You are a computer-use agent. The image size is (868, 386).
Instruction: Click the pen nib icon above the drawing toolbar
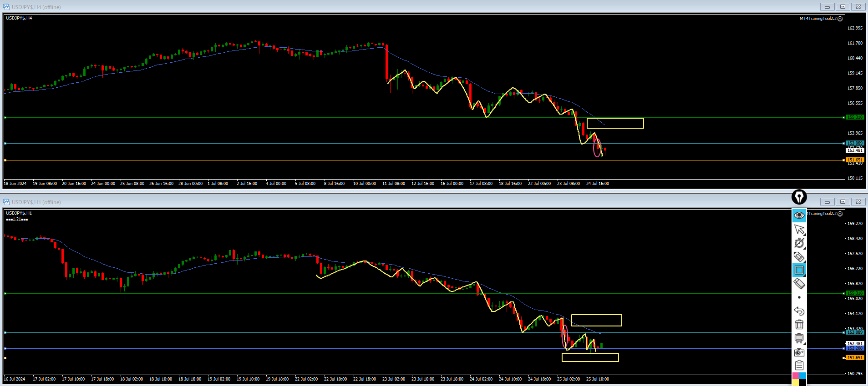point(799,197)
